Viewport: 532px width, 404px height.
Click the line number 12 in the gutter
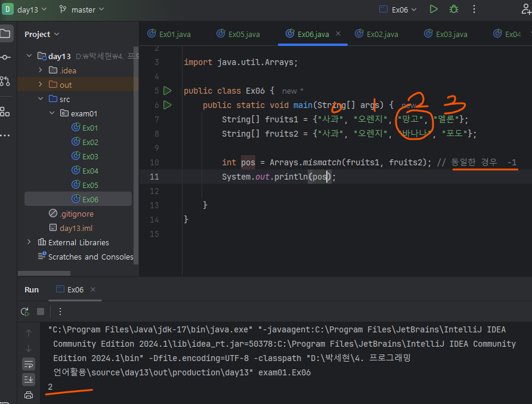(x=154, y=191)
